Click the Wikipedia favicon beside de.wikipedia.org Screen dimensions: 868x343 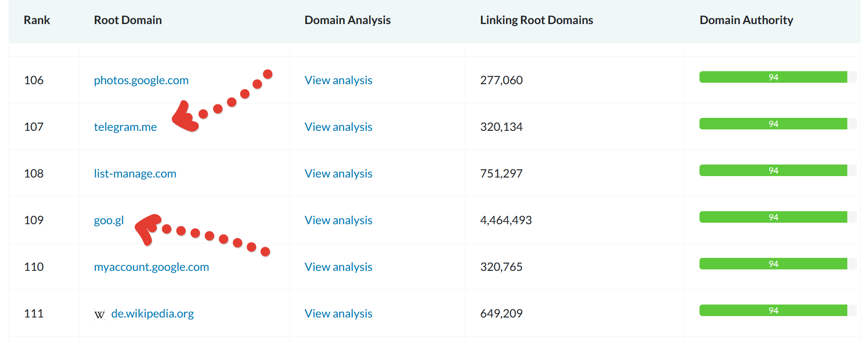click(99, 315)
